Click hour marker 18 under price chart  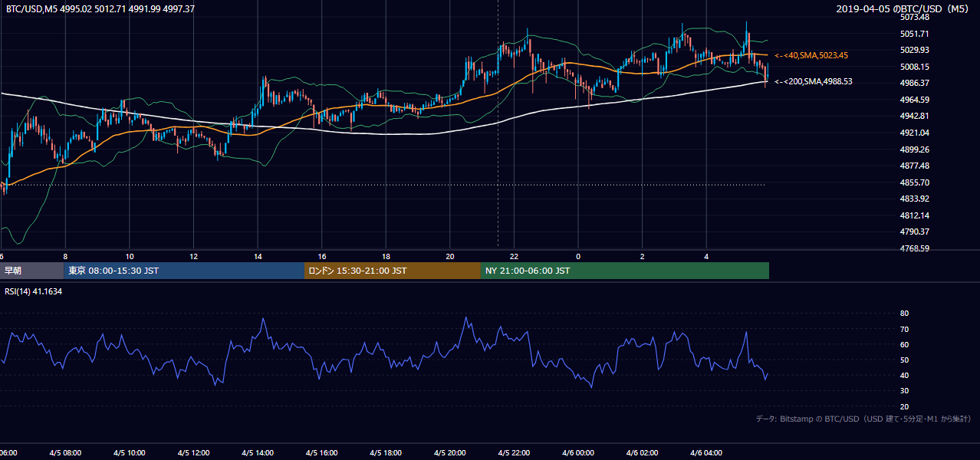click(x=386, y=256)
